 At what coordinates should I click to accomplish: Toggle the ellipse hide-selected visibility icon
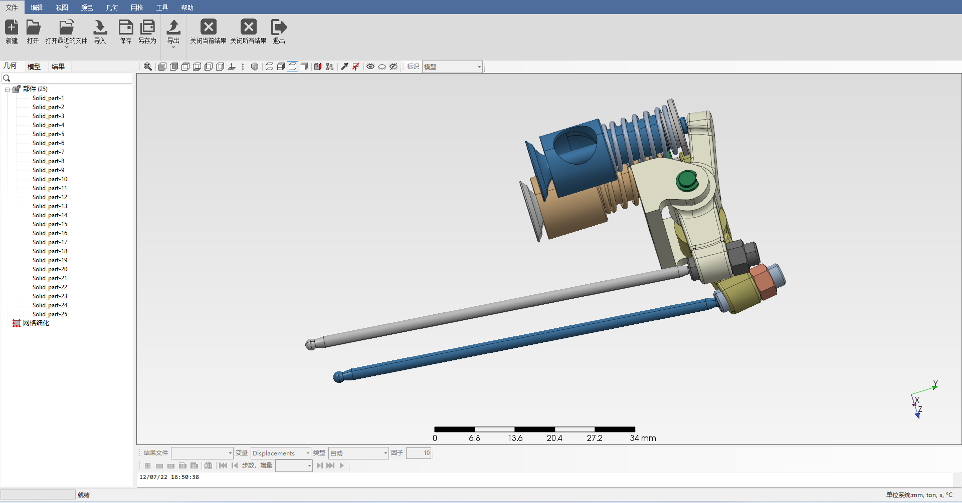382,66
